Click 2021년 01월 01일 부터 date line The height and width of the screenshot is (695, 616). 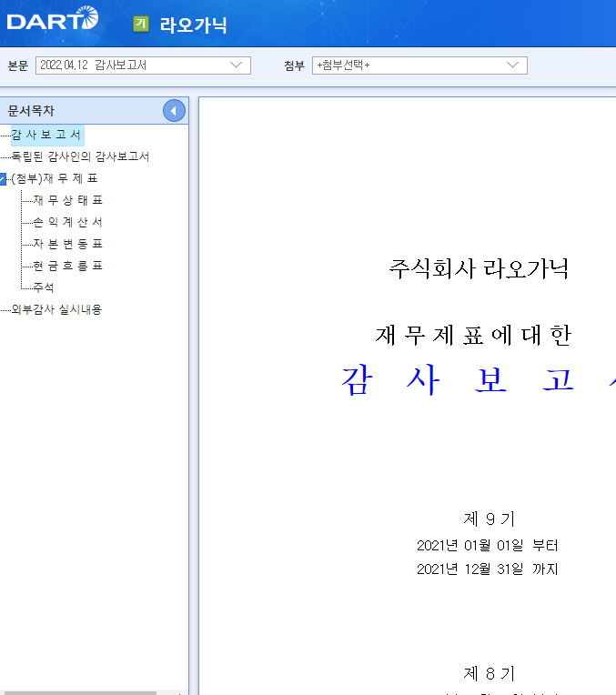pyautogui.click(x=488, y=545)
